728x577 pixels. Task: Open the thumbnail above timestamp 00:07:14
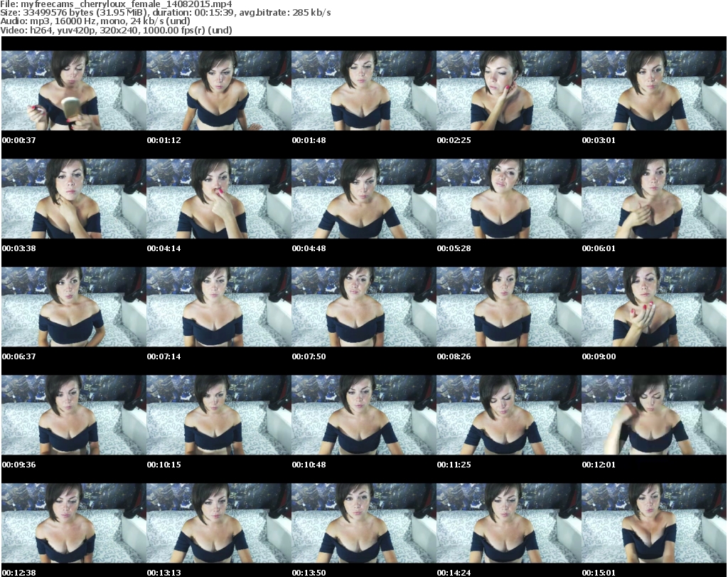(x=219, y=307)
